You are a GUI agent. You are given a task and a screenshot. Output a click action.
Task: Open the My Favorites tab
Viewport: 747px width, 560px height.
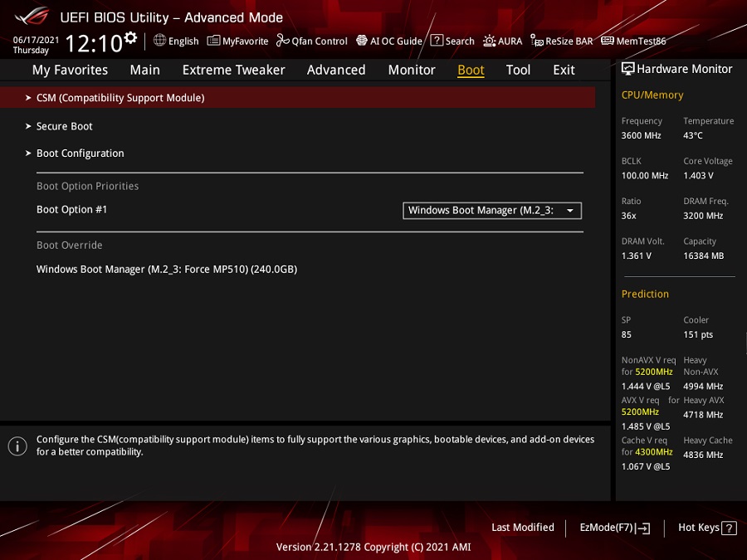coord(70,70)
